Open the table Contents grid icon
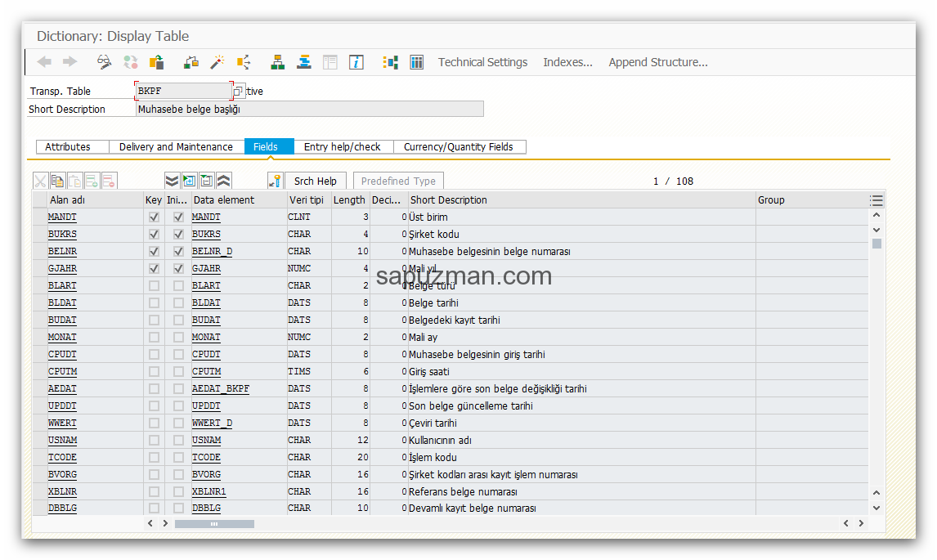This screenshot has height=560, width=937. coord(417,62)
